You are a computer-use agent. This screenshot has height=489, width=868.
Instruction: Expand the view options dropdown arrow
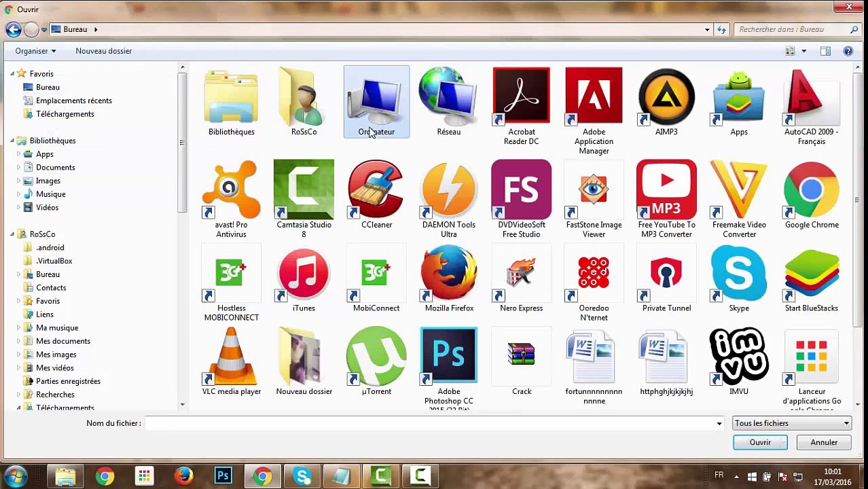pos(803,51)
